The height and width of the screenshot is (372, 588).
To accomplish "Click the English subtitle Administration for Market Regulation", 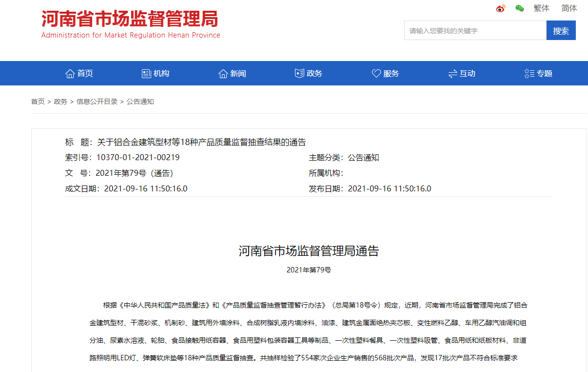I will pos(131,35).
